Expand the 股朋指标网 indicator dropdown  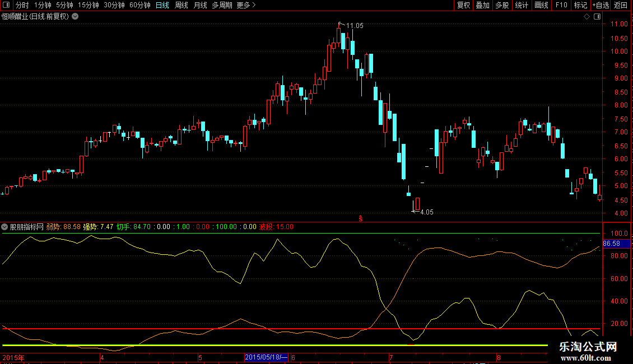pyautogui.click(x=4, y=227)
